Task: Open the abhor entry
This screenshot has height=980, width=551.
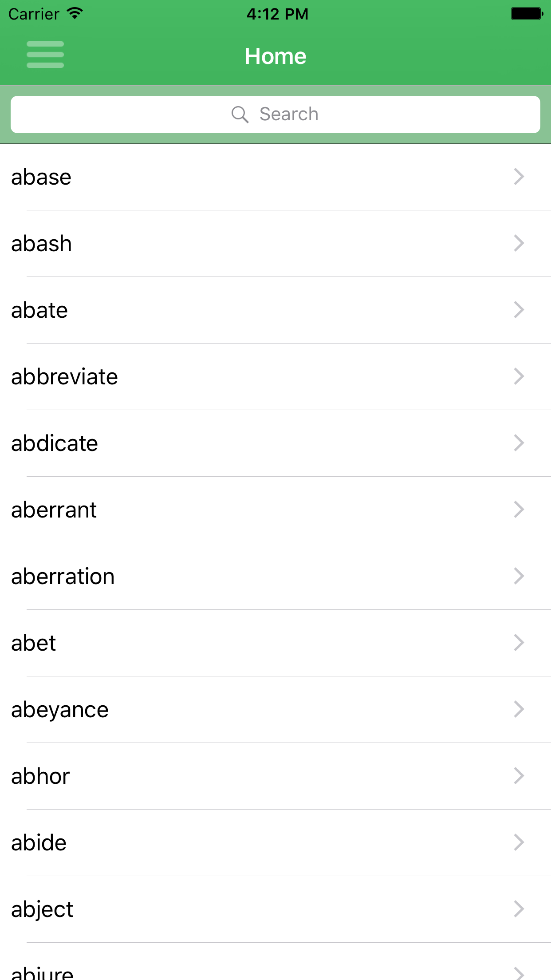Action: pyautogui.click(x=275, y=776)
